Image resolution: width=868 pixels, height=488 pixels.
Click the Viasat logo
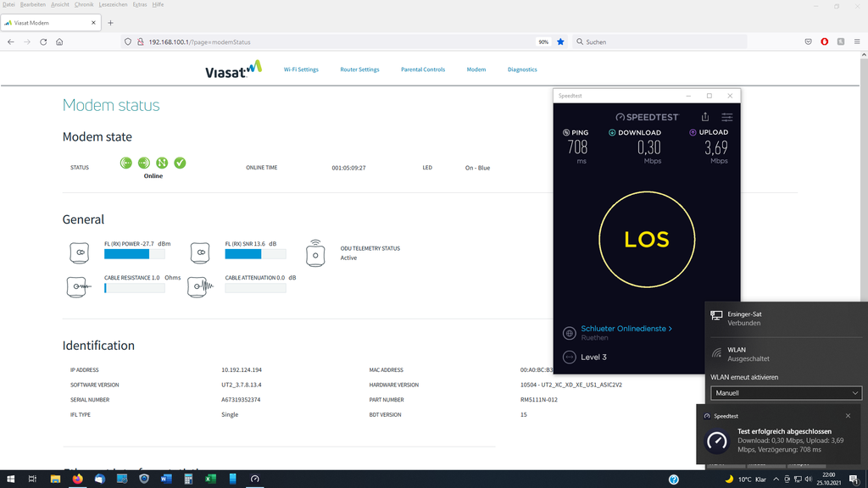tap(233, 69)
